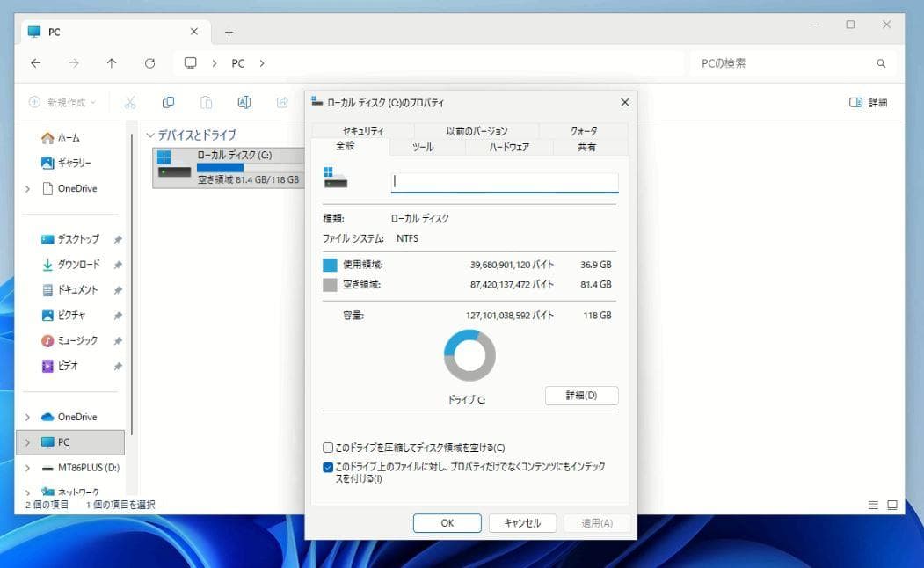924x568 pixels.
Task: Select the Cut icon in the toolbar
Action: [x=130, y=102]
